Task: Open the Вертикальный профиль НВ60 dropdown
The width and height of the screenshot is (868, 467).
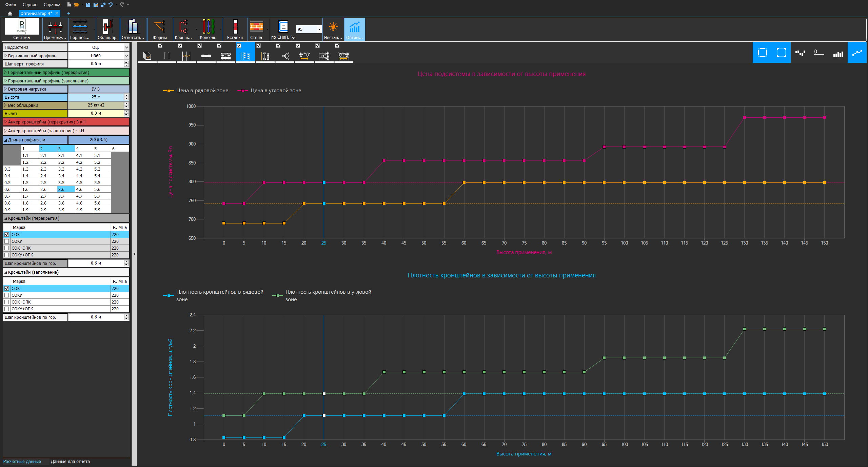Action: pyautogui.click(x=126, y=56)
